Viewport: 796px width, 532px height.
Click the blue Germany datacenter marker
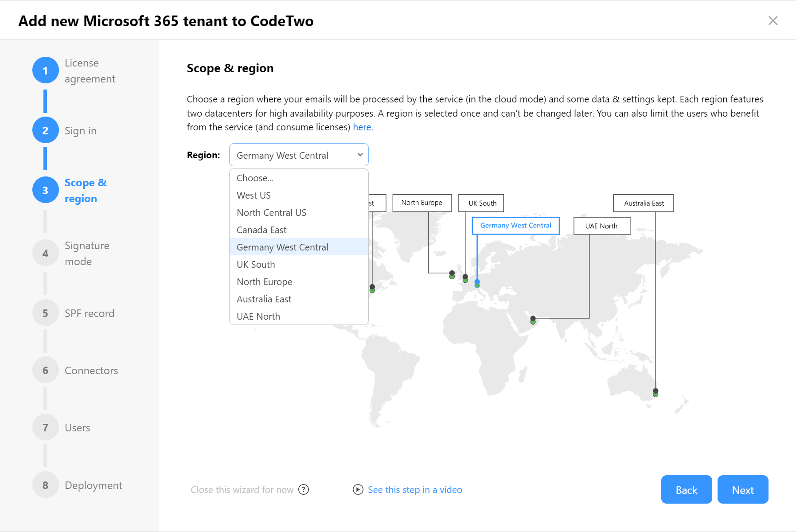(x=477, y=283)
